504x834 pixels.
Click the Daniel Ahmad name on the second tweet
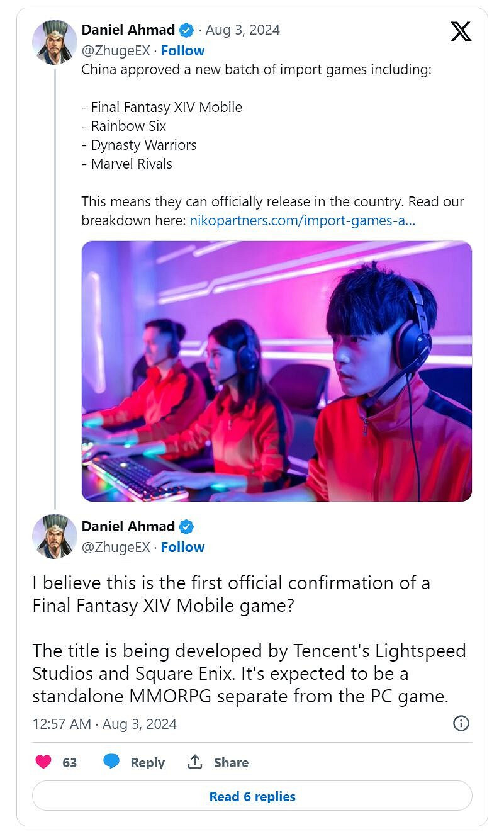128,526
